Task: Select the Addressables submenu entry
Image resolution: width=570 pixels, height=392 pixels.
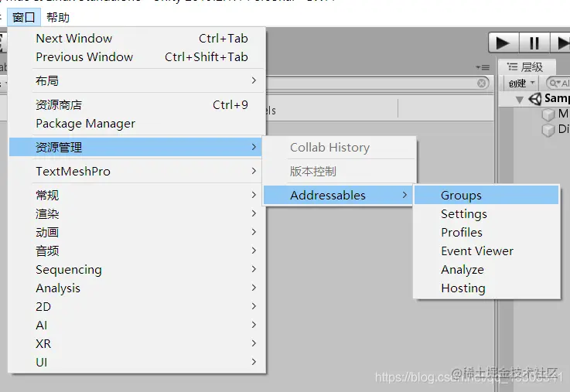Action: click(339, 195)
